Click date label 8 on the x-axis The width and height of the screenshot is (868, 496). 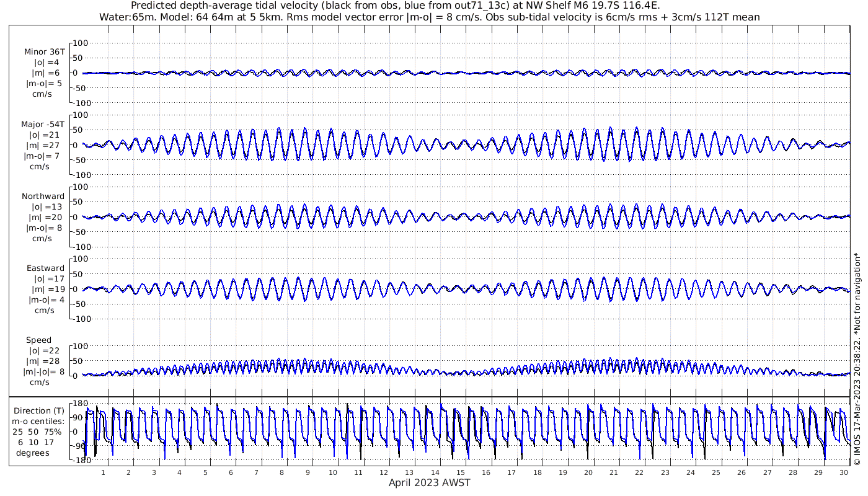[x=281, y=472]
